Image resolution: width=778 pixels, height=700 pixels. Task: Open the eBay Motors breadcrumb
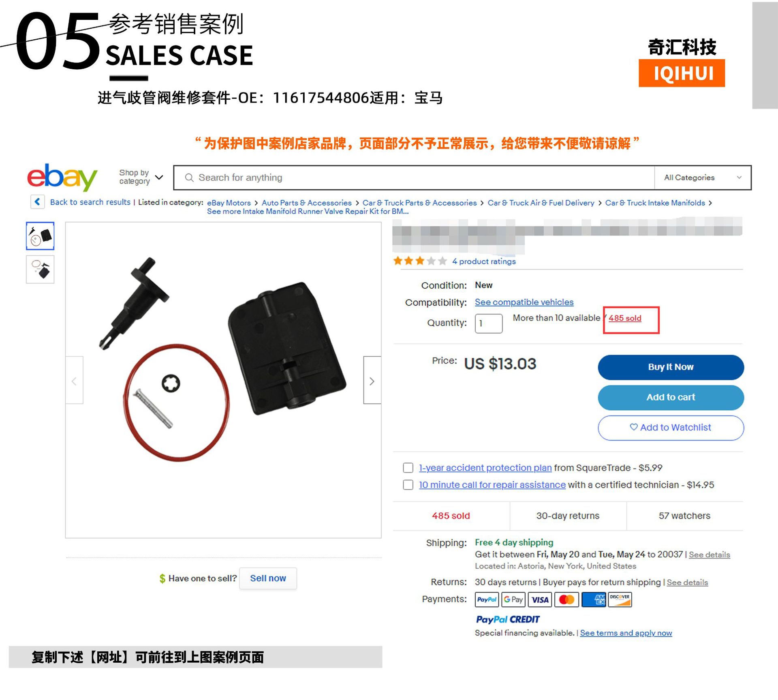(x=229, y=203)
